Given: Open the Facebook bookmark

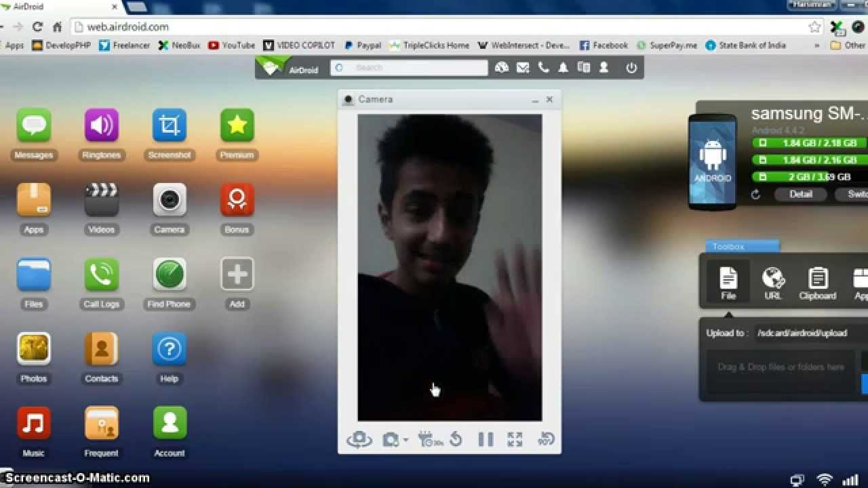Looking at the screenshot, I should coord(604,45).
